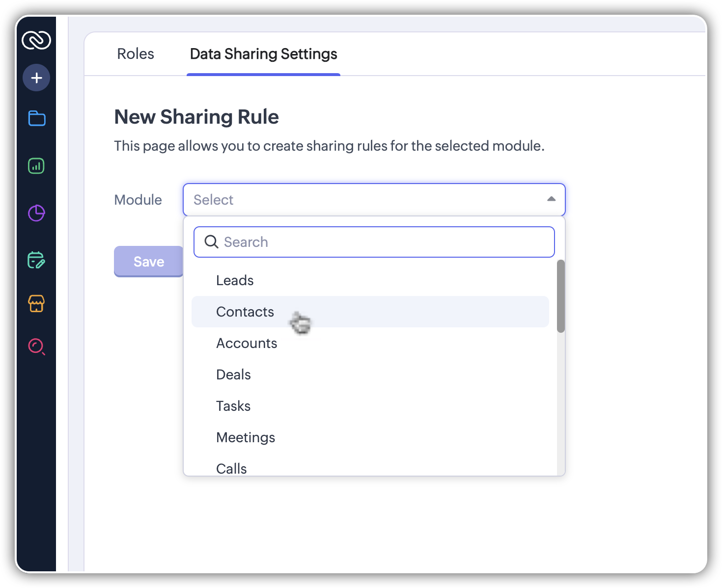Viewport: 722px width, 588px height.
Task: Open the green bar chart reports icon
Action: pos(36,166)
